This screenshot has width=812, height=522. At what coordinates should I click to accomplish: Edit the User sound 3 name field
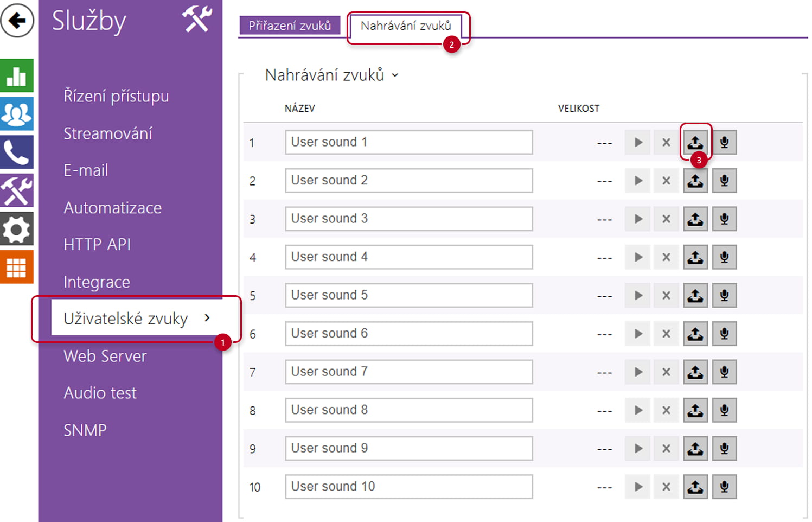point(409,219)
